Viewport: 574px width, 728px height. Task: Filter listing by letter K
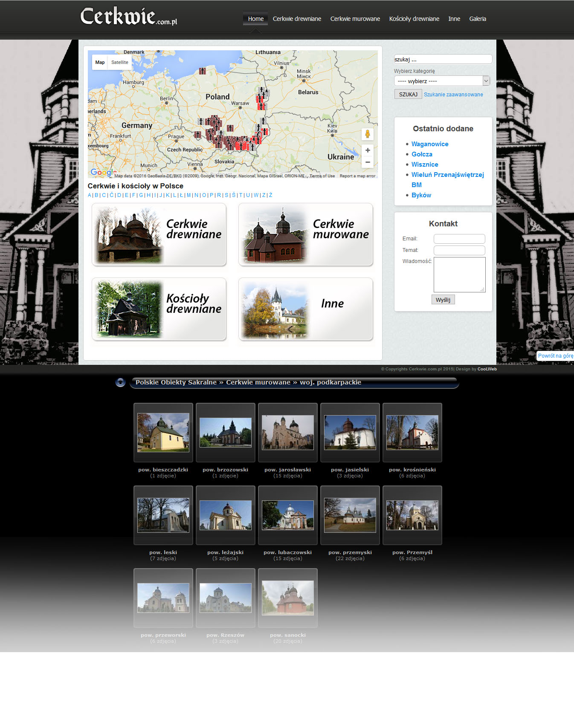(168, 195)
